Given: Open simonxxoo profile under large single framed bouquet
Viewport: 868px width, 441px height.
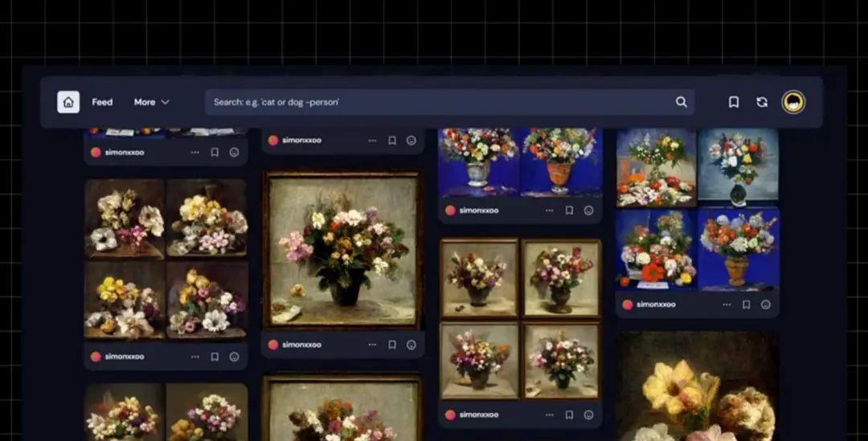Looking at the screenshot, I should click(301, 345).
